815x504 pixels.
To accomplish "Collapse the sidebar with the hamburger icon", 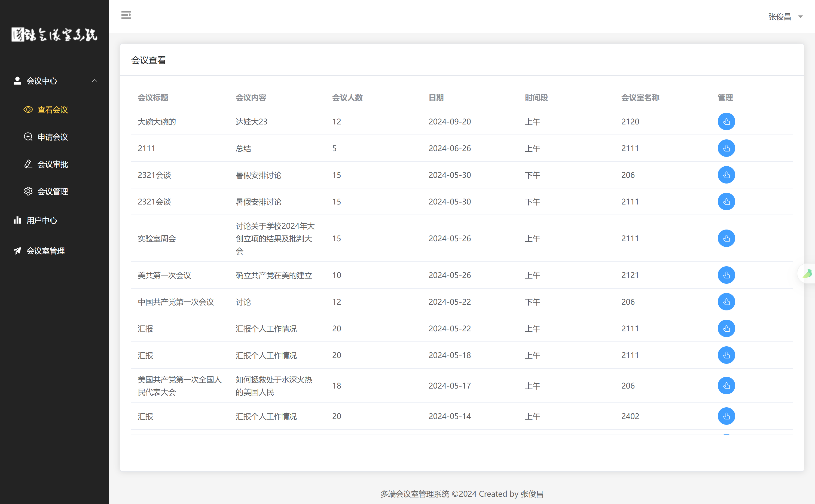I will tap(126, 15).
